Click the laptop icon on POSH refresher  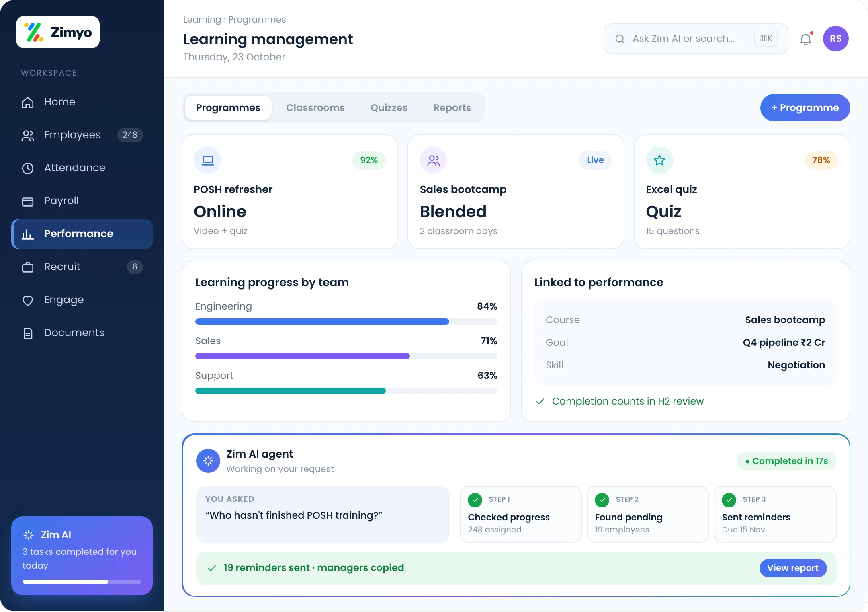pyautogui.click(x=207, y=160)
